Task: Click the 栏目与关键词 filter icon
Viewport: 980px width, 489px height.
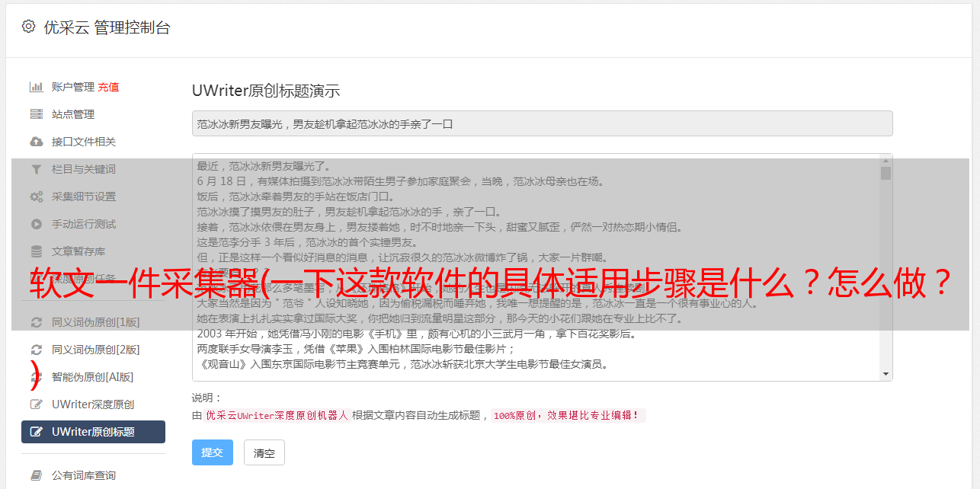Action: click(x=36, y=169)
